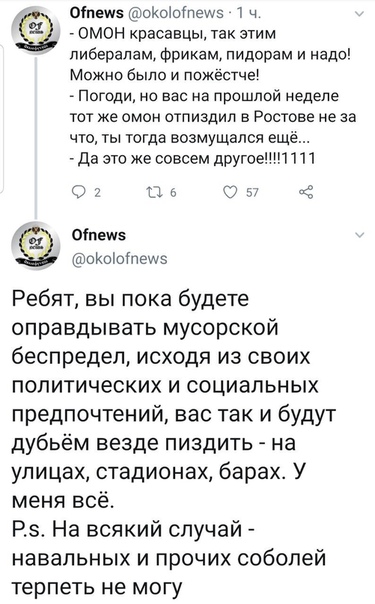Expand chevron menu on first tweet
The height and width of the screenshot is (604, 375).
click(x=359, y=15)
